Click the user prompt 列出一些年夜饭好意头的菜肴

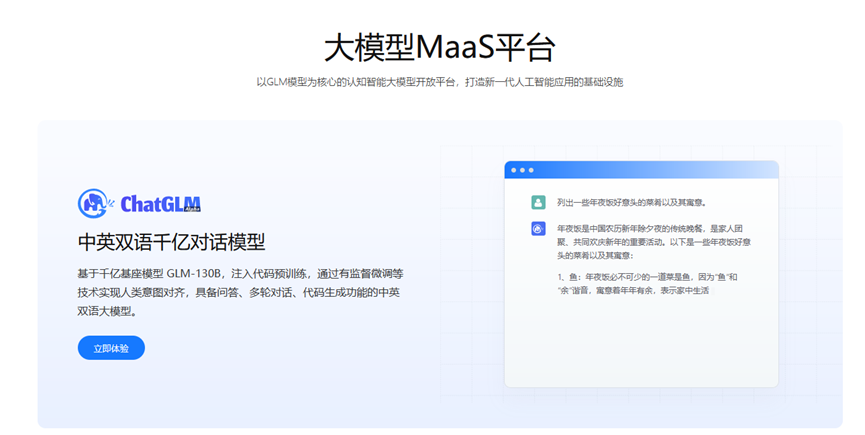632,202
